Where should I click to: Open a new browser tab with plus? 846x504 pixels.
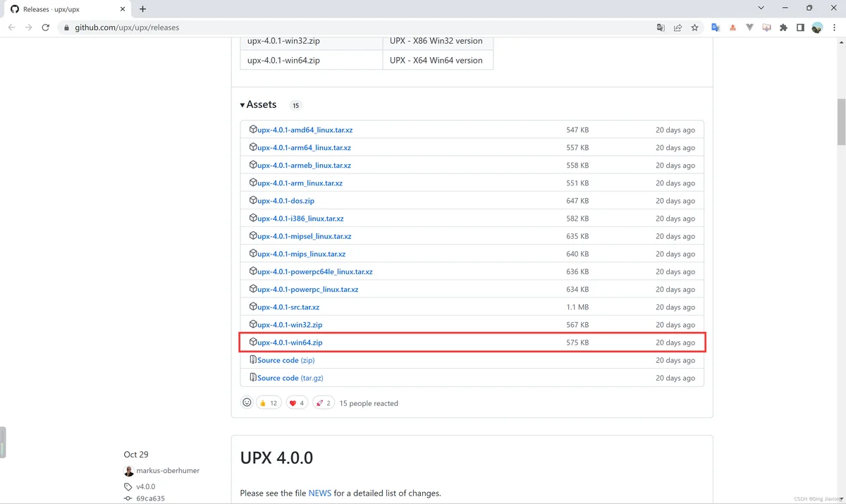142,9
